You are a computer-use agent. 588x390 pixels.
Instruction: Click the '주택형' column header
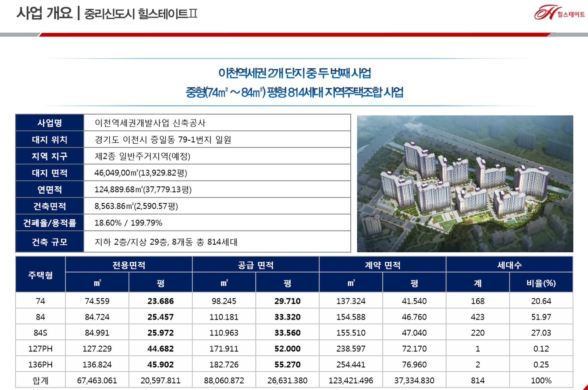point(40,275)
